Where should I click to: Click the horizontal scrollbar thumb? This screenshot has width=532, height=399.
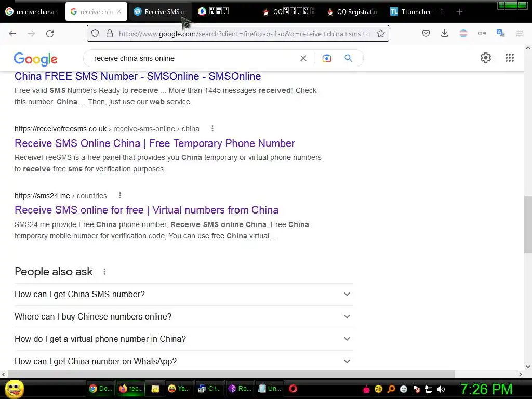click(231, 374)
